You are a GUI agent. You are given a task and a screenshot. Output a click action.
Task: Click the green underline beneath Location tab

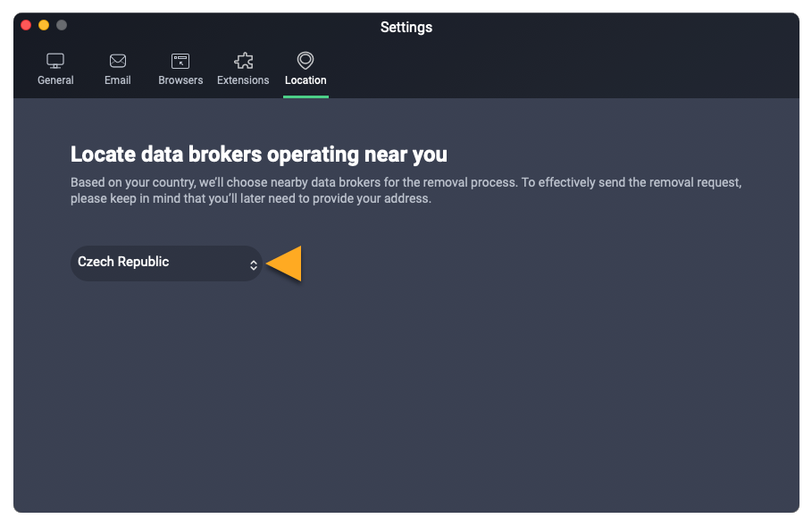click(x=306, y=96)
